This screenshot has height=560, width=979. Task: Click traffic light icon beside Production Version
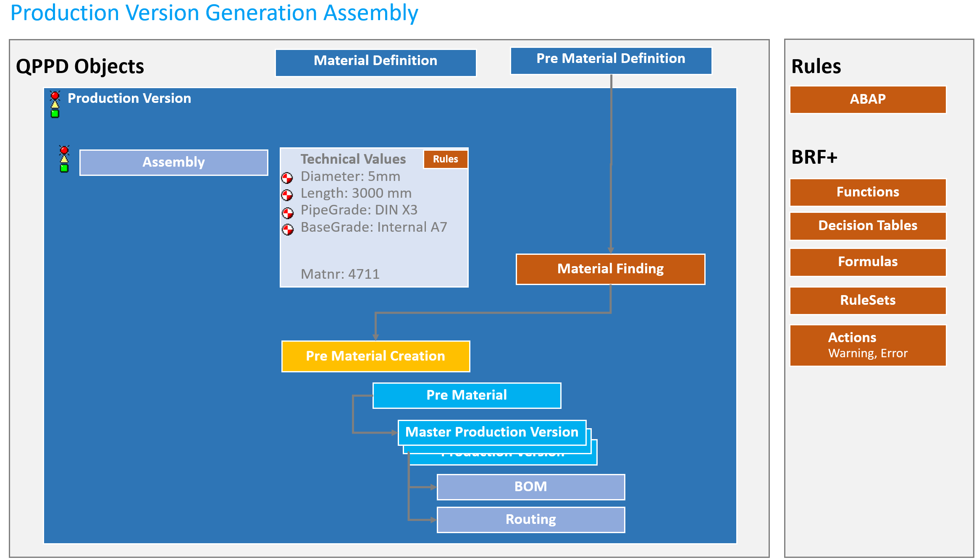pyautogui.click(x=55, y=105)
